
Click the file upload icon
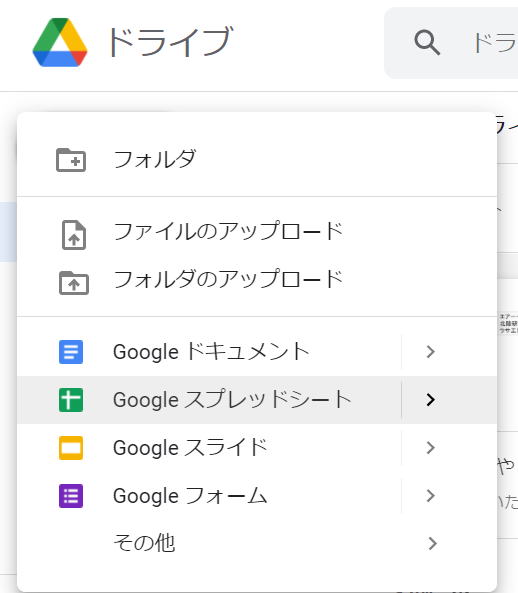tap(74, 234)
